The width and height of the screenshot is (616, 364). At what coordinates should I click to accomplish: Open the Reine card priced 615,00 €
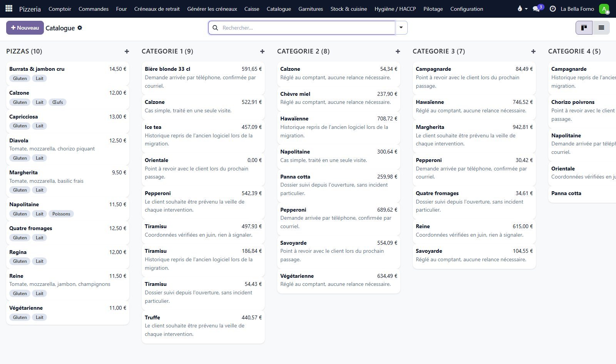click(474, 231)
